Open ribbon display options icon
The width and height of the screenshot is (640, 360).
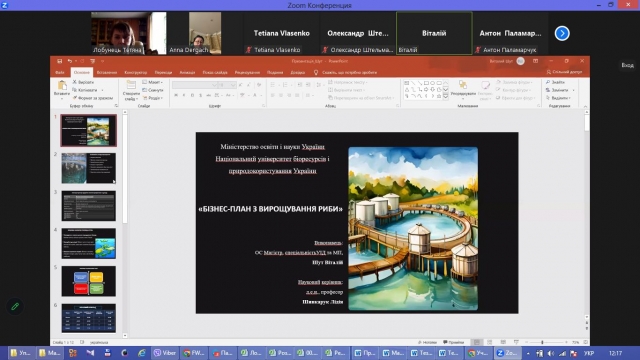point(536,61)
